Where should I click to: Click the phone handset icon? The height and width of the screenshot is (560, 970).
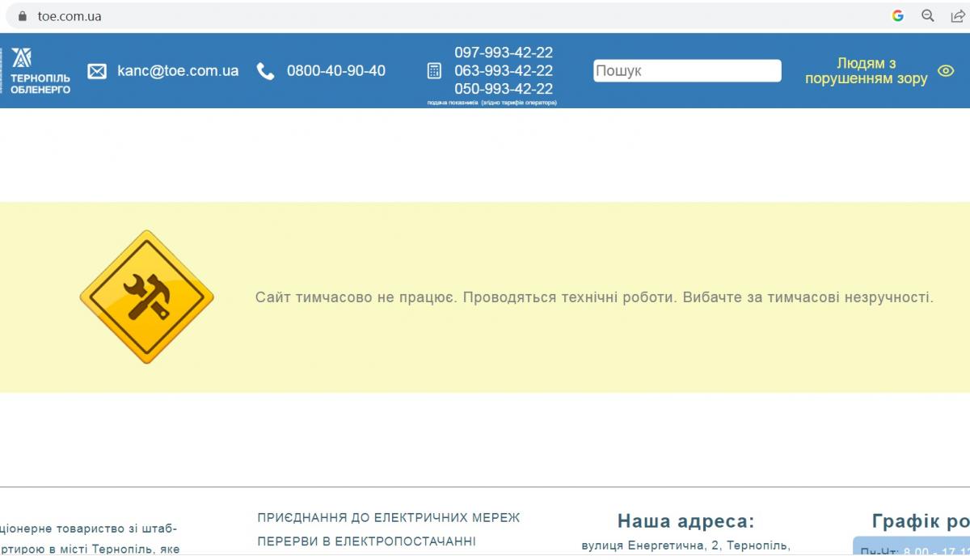pos(265,71)
